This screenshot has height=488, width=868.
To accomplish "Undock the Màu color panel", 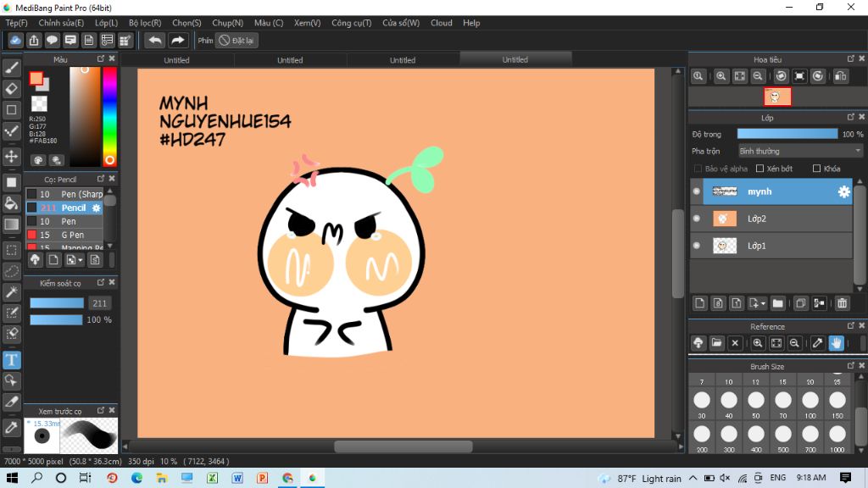I will [x=101, y=58].
